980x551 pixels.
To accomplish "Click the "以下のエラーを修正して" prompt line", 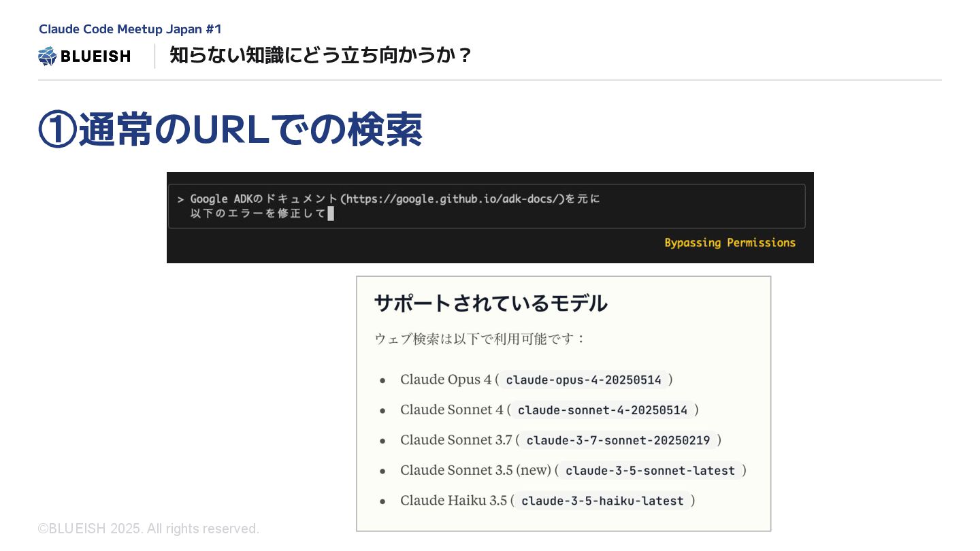I will click(x=258, y=214).
